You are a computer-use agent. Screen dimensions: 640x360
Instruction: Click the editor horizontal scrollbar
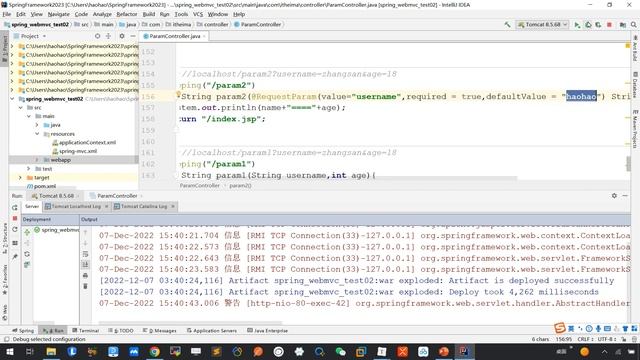point(349,178)
